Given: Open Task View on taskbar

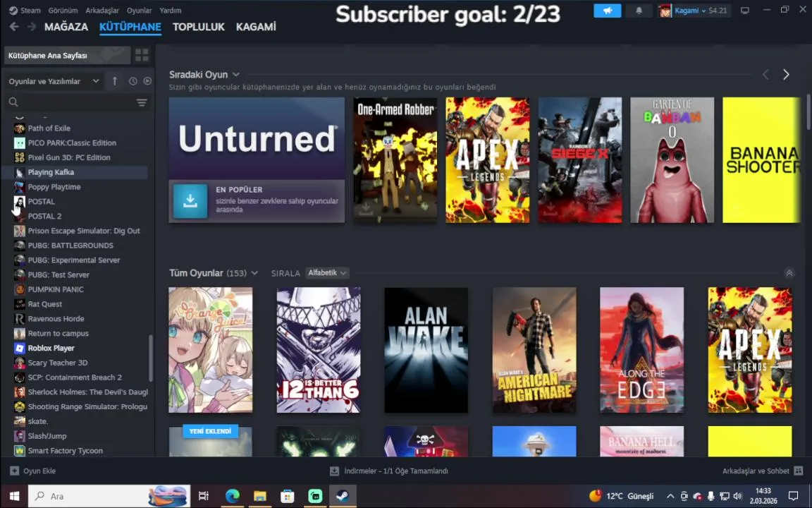Looking at the screenshot, I should point(204,496).
